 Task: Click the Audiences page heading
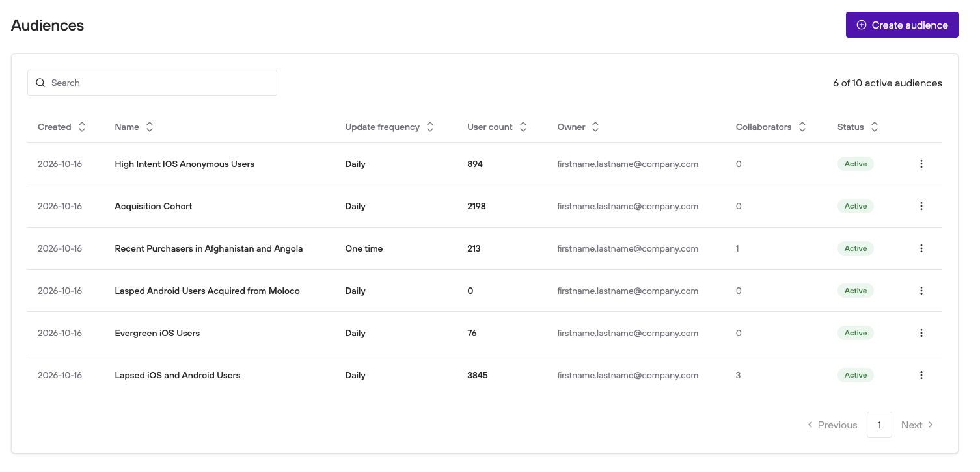(48, 25)
